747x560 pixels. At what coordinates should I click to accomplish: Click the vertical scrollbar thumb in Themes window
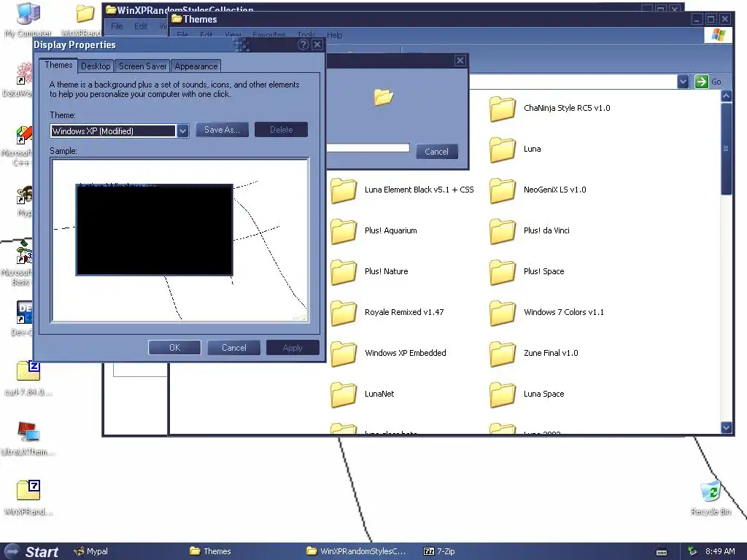coord(726,149)
